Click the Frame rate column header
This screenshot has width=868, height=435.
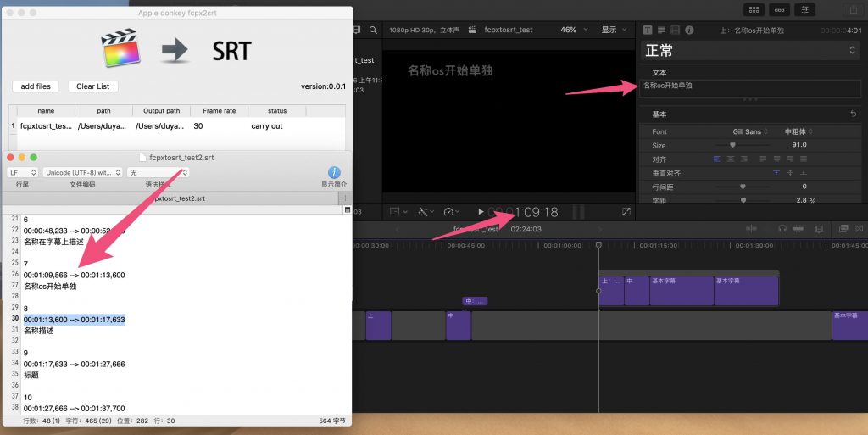click(220, 111)
